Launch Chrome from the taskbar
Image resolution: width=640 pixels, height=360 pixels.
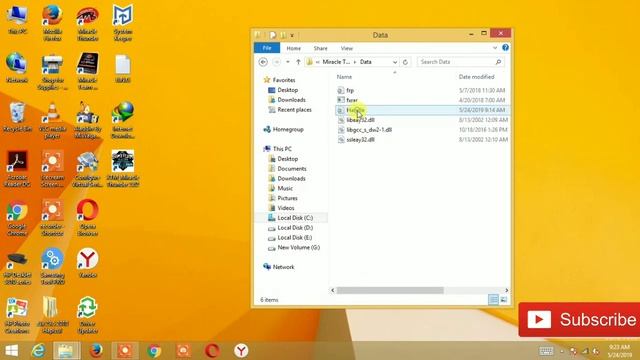coord(154,351)
